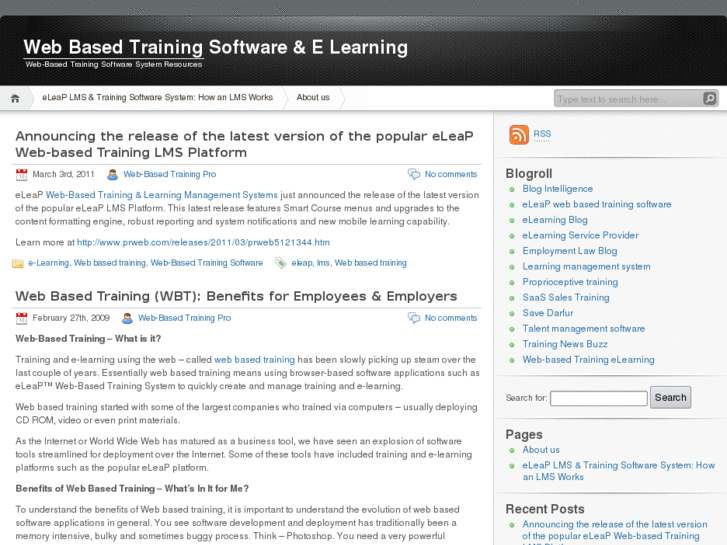Open post title Announcing the release of the latest version
Viewport: 727px width, 545px height.
tap(244, 144)
